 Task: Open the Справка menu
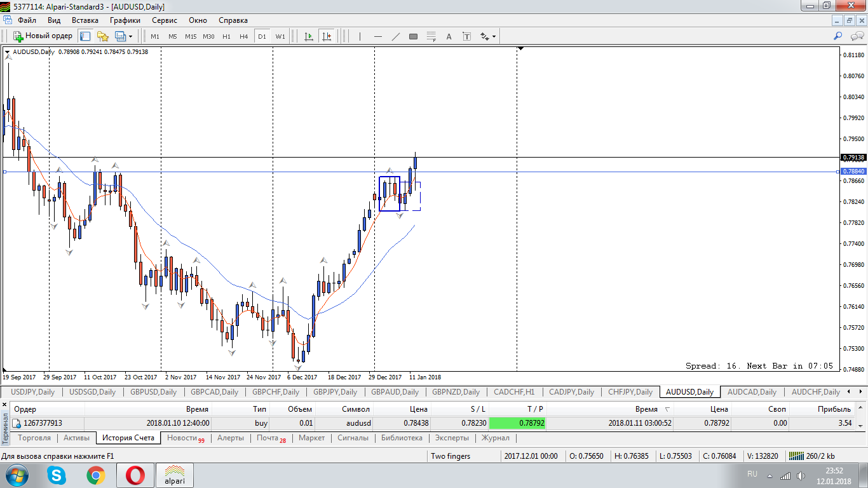coord(233,20)
